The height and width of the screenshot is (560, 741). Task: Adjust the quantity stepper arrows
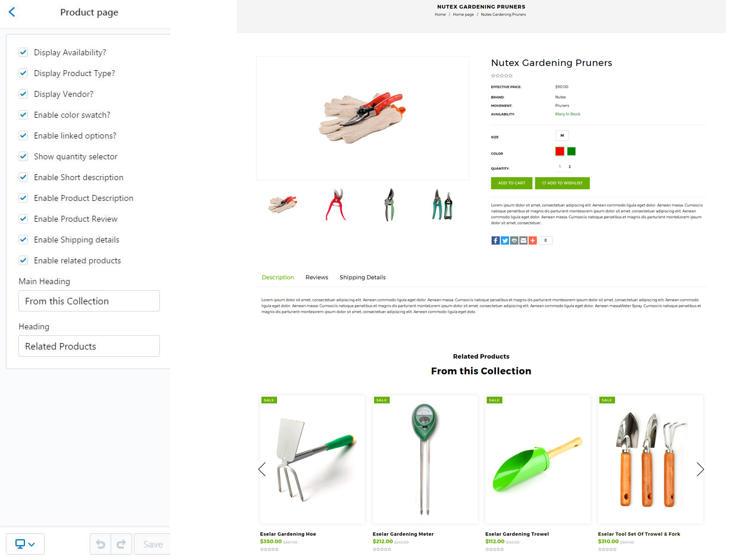coord(570,167)
